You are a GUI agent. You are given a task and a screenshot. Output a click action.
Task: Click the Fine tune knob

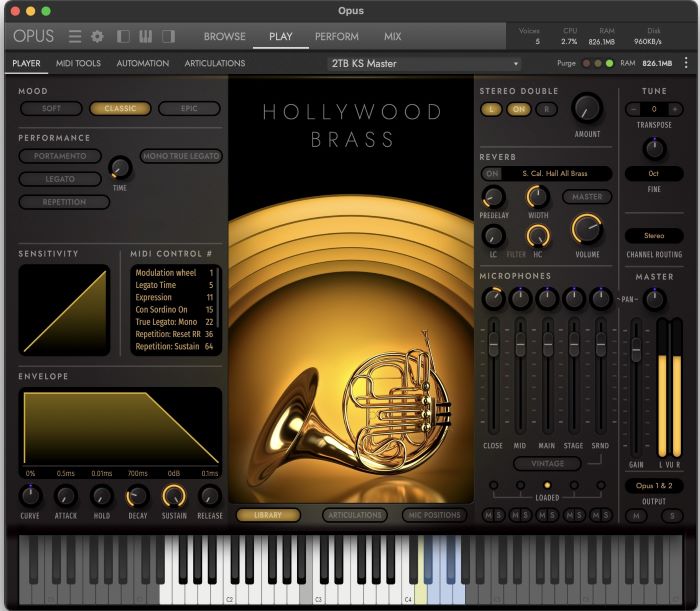click(654, 149)
